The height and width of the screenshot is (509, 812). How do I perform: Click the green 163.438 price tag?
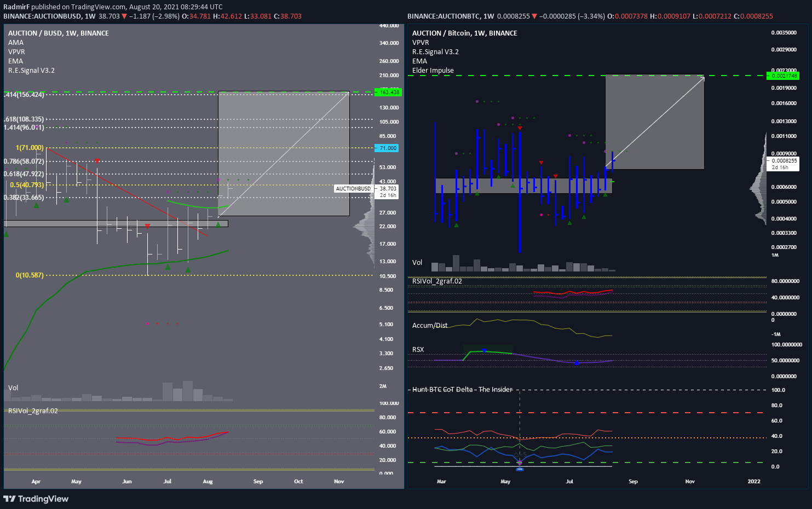coord(388,92)
